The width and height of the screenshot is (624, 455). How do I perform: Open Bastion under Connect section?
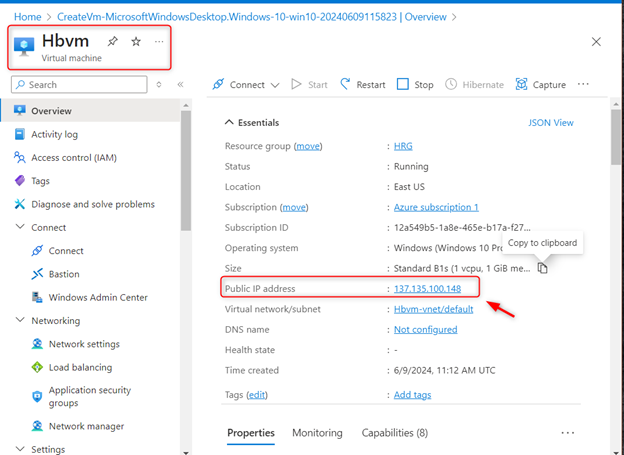coord(64,274)
